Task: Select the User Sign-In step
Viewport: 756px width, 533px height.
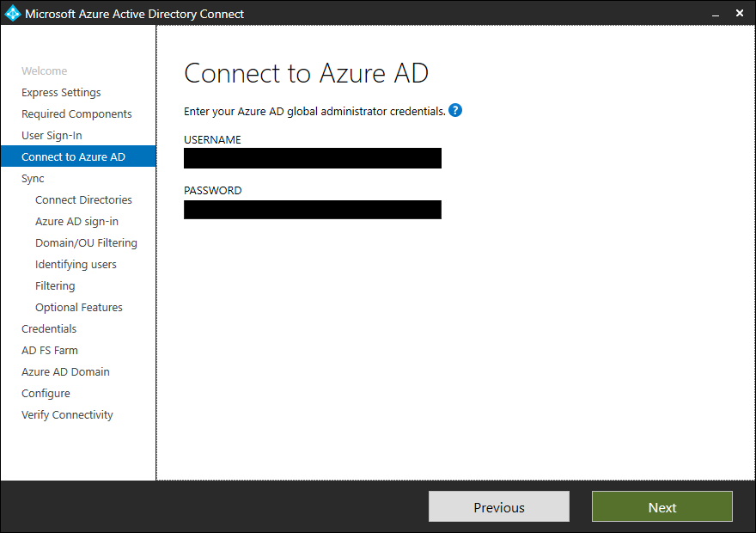Action: (x=52, y=136)
